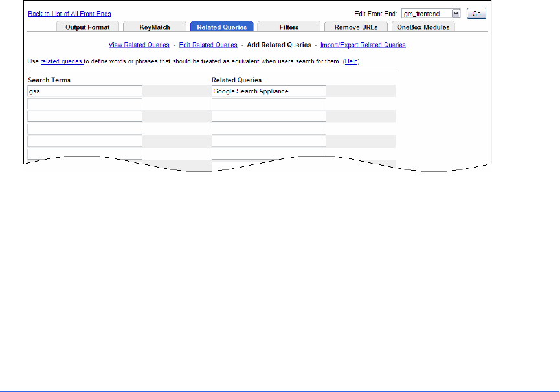Switch to the Filters tab
The height and width of the screenshot is (392, 560).
(289, 27)
